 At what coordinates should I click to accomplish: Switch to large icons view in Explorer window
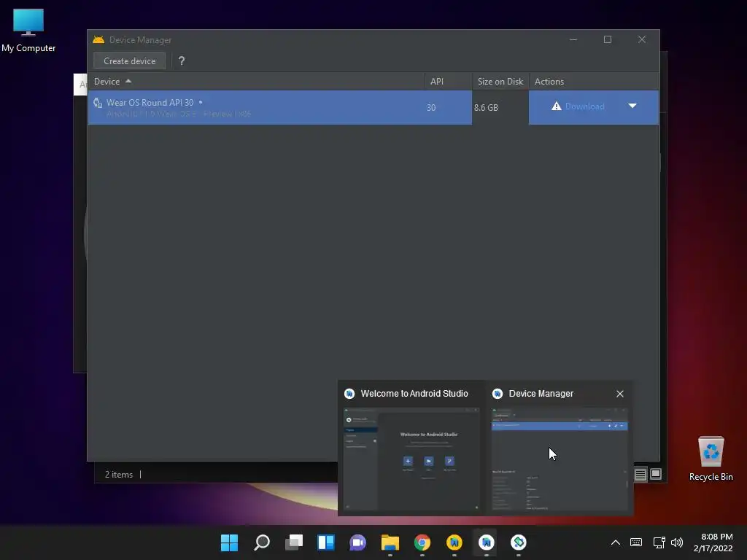(656, 474)
